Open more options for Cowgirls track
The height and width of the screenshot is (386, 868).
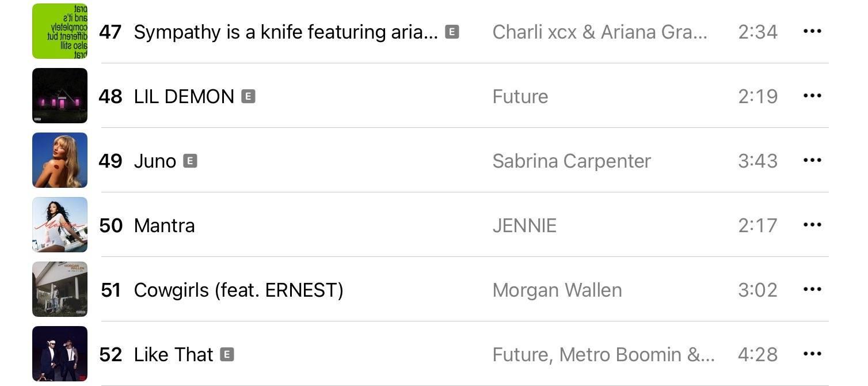point(812,289)
